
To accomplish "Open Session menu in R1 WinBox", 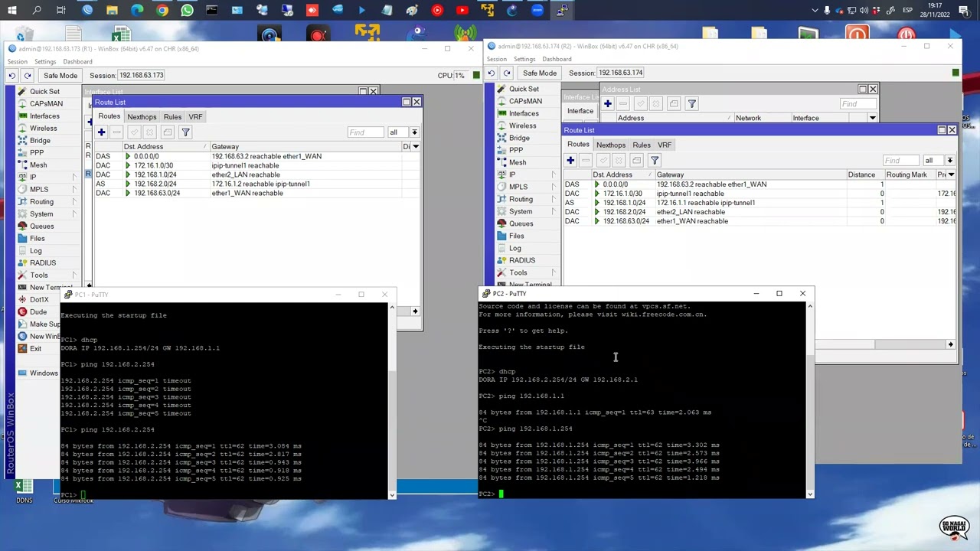I will [17, 61].
